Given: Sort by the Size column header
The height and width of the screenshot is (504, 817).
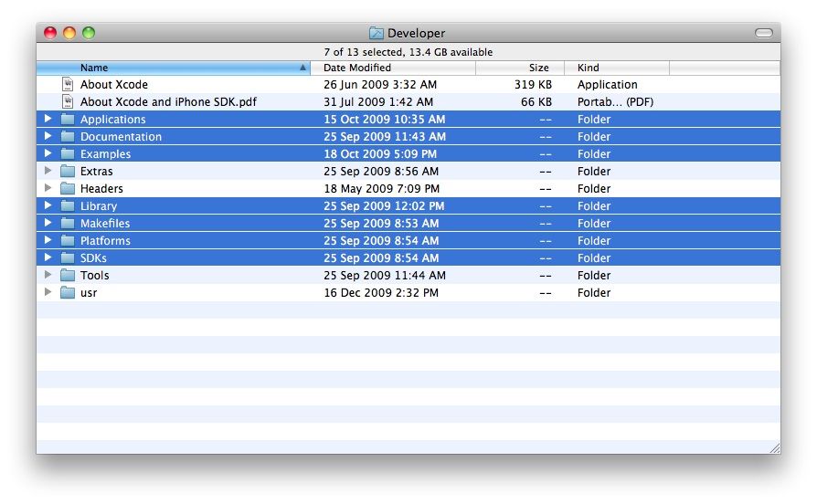Looking at the screenshot, I should pos(520,68).
